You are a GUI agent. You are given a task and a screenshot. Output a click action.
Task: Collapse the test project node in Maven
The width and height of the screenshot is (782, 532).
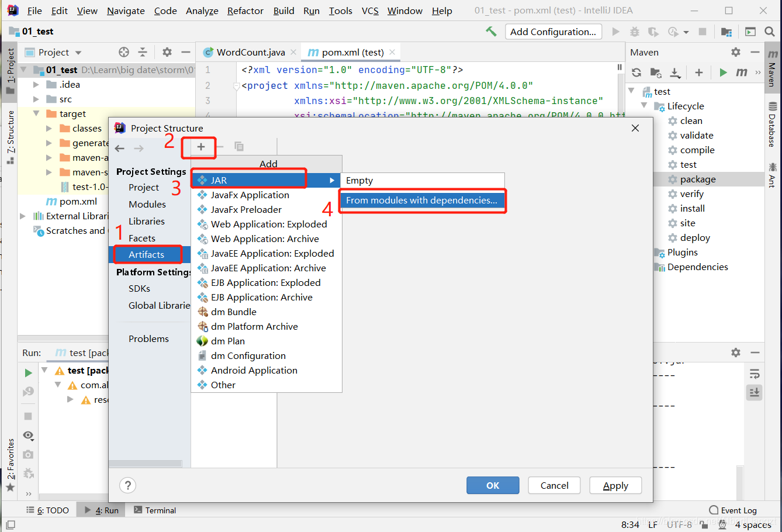[x=631, y=91]
